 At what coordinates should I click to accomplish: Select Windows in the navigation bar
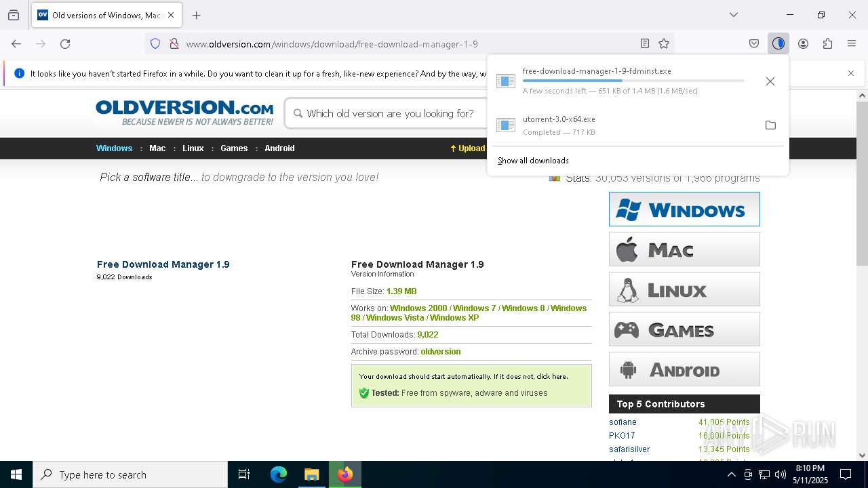click(114, 148)
